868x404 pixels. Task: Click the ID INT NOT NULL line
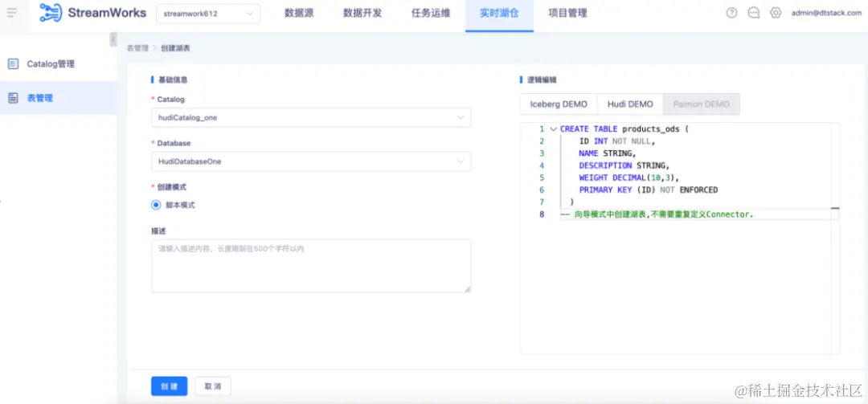click(x=617, y=141)
